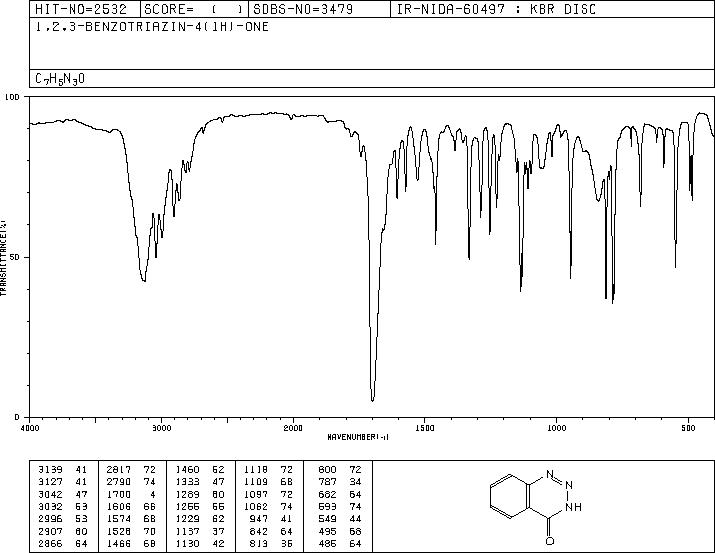Image resolution: width=715 pixels, height=553 pixels.
Task: Click peak table entry 693
Action: (x=327, y=507)
